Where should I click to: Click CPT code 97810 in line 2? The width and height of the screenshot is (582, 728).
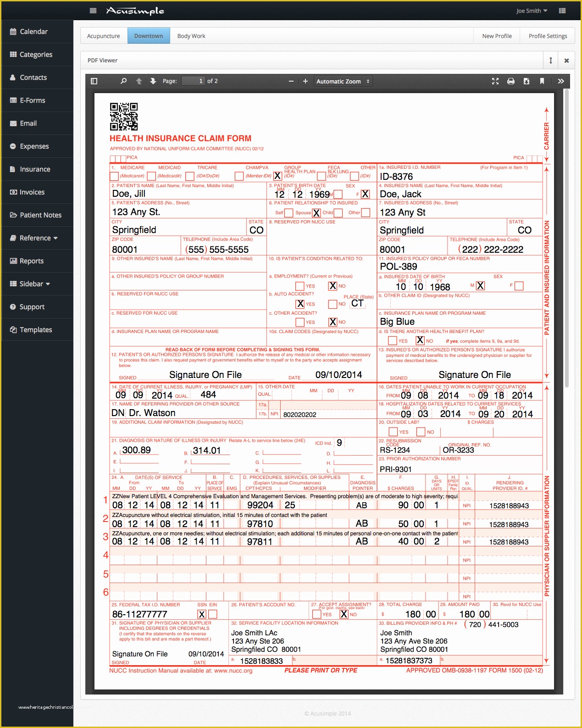point(260,524)
